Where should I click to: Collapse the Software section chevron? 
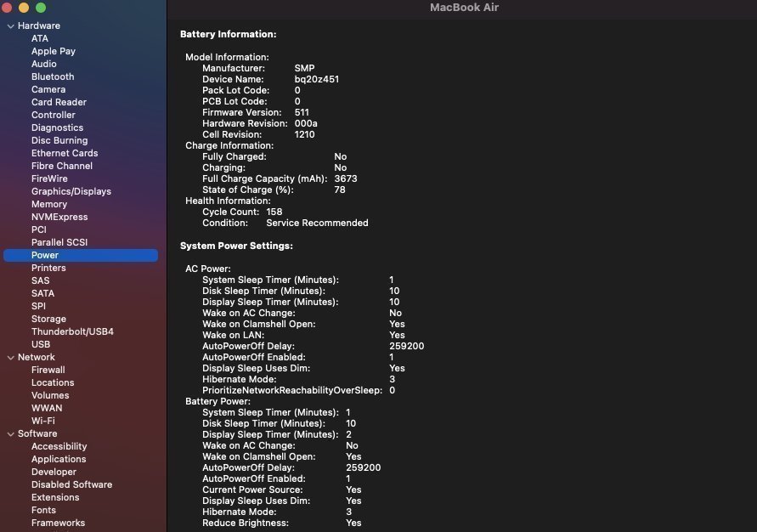(x=10, y=434)
